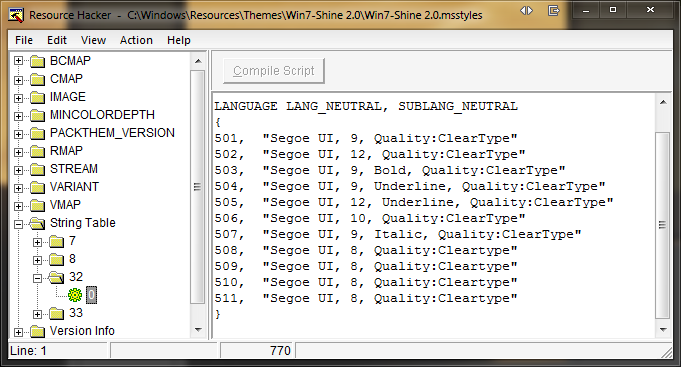
Task: Click the IMAGE folder icon
Action: coord(37,97)
